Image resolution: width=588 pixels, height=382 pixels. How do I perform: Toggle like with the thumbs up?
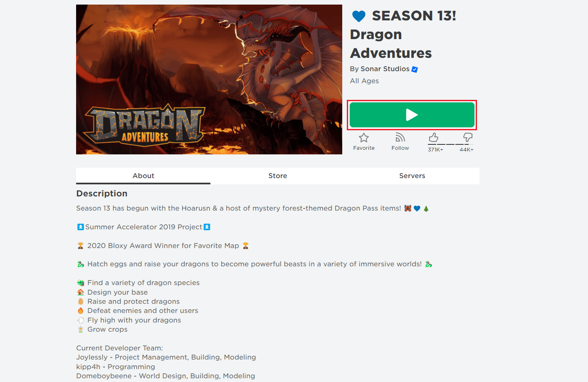pyautogui.click(x=433, y=137)
